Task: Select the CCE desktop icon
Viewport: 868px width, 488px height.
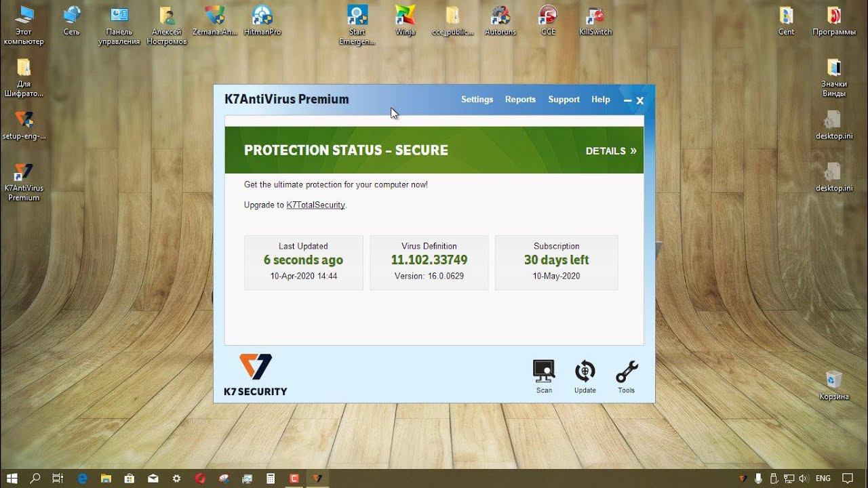Action: point(548,20)
